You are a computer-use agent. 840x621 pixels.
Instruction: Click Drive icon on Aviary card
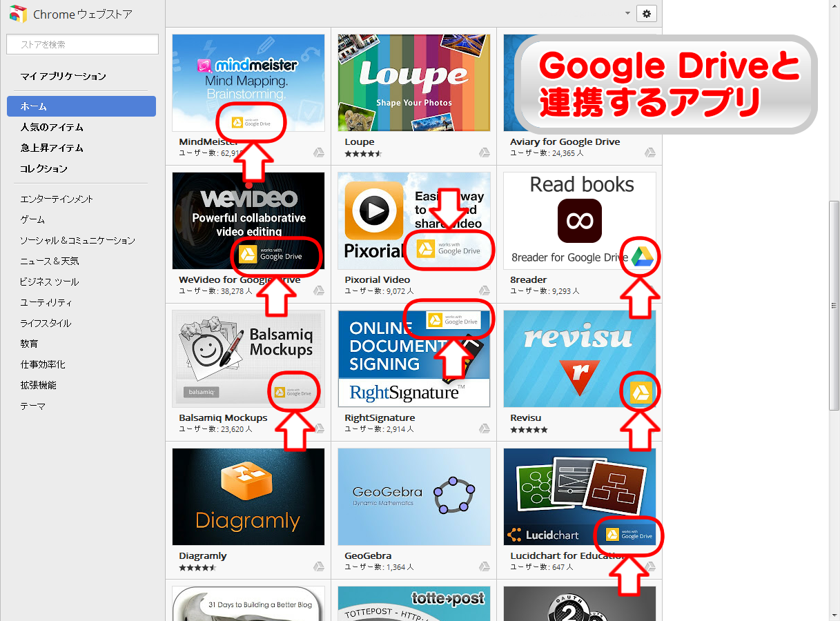[x=650, y=152]
